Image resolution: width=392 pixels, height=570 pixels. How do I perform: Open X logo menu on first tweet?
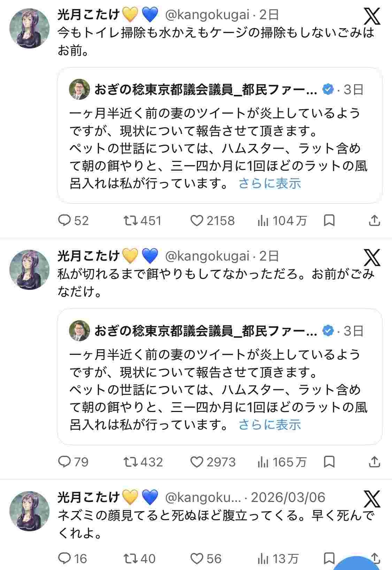click(372, 16)
